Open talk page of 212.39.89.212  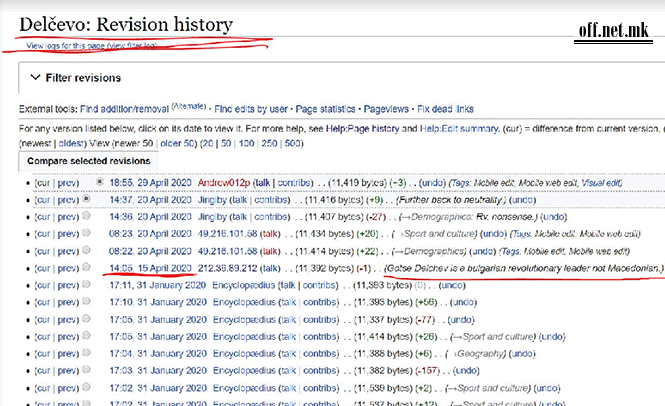point(270,268)
